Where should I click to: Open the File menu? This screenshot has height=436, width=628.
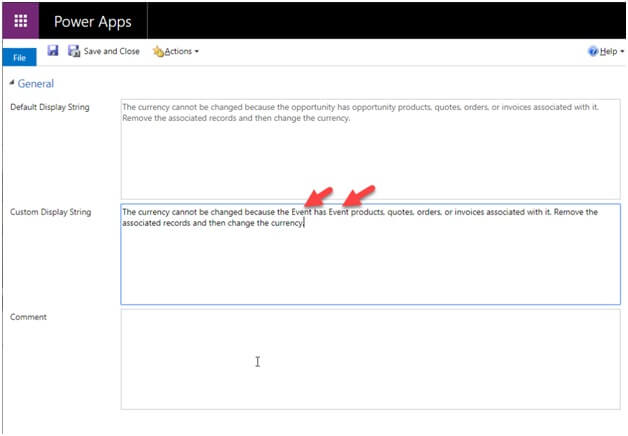pyautogui.click(x=19, y=58)
